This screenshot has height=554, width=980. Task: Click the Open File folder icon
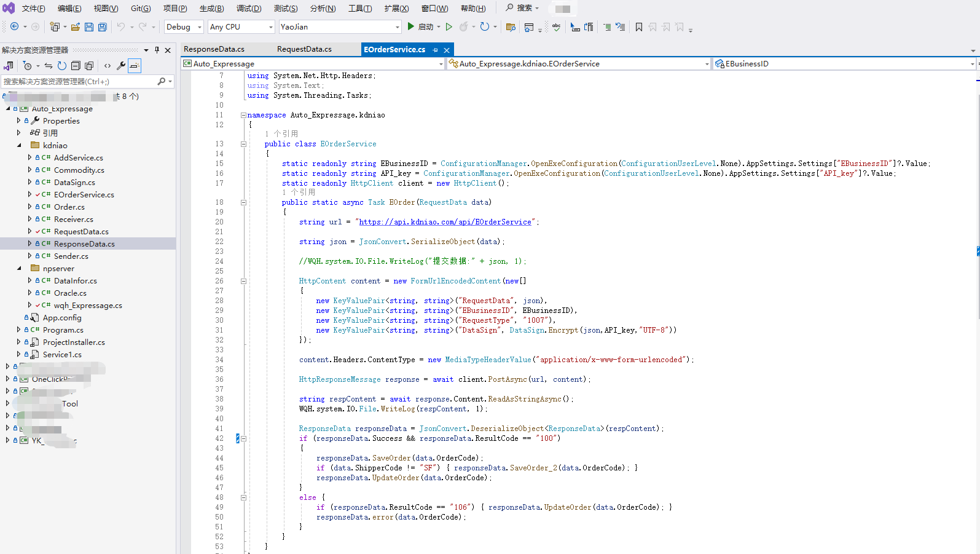tap(76, 27)
